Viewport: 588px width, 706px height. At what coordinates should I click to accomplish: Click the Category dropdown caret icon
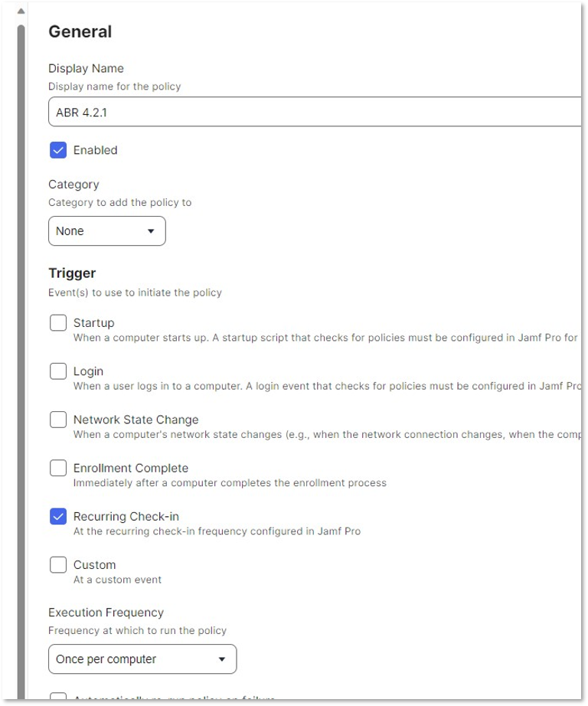151,231
